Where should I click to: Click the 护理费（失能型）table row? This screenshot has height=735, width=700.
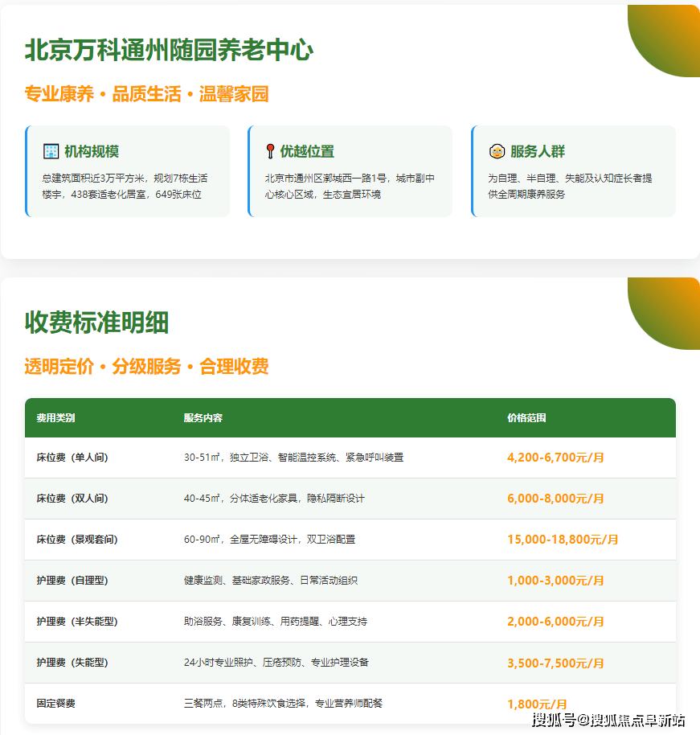pos(350,662)
